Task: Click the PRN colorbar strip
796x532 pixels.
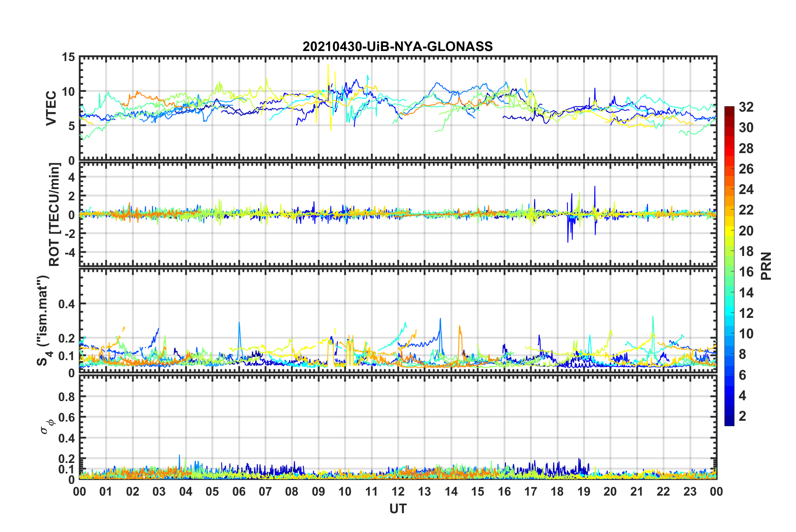Action: click(729, 266)
